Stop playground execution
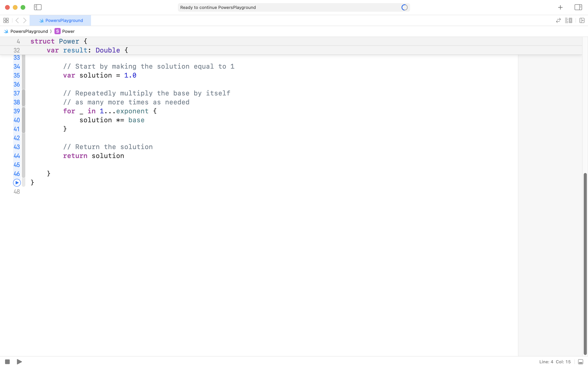 pos(7,362)
